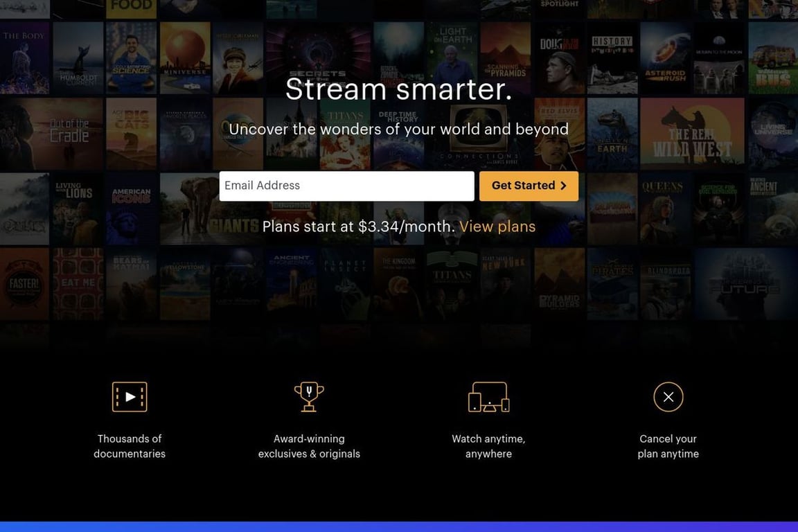Open the Giants elephant poster
798x532 pixels.
point(211,209)
